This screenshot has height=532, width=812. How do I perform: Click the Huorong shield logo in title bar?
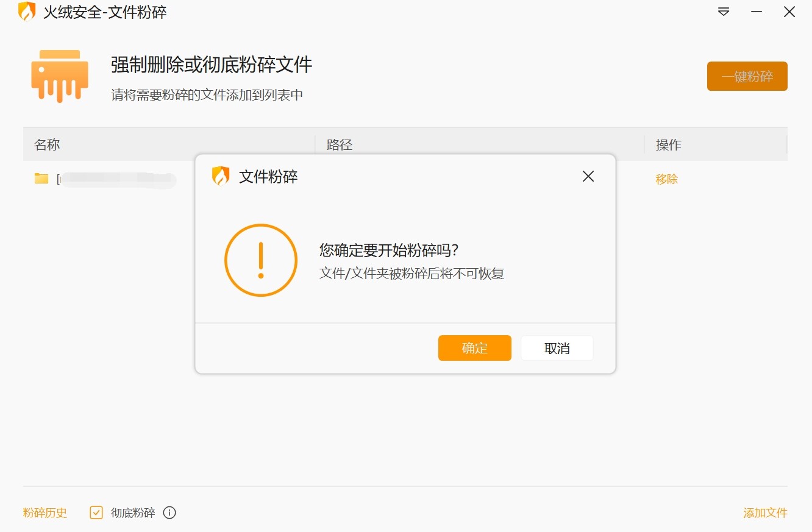(x=27, y=12)
